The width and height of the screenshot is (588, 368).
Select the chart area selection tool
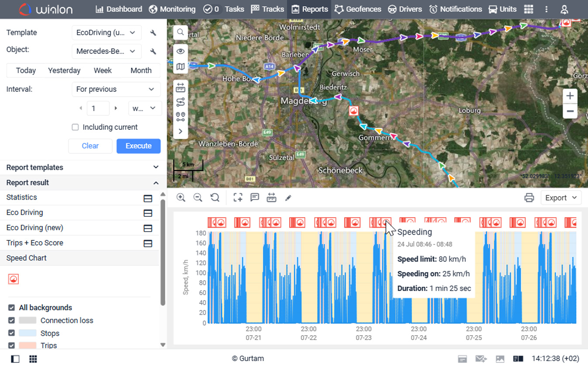[237, 198]
